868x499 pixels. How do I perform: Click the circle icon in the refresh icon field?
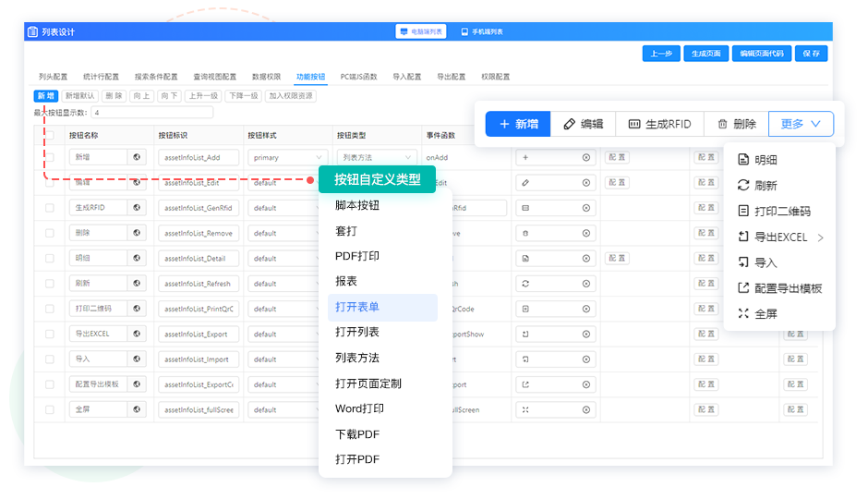[586, 284]
